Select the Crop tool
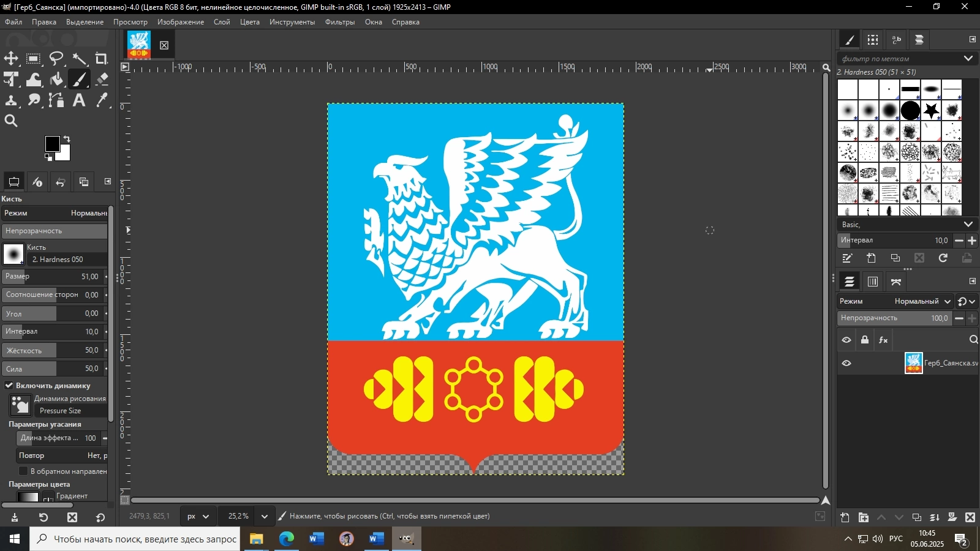This screenshot has width=980, height=551. tap(102, 59)
